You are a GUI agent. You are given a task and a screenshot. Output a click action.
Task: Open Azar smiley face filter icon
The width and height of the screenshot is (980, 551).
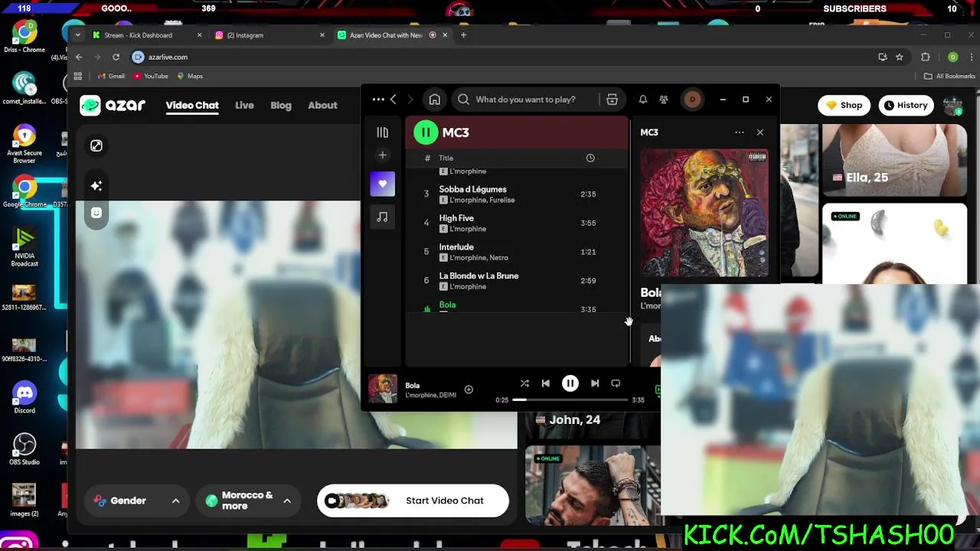96,213
